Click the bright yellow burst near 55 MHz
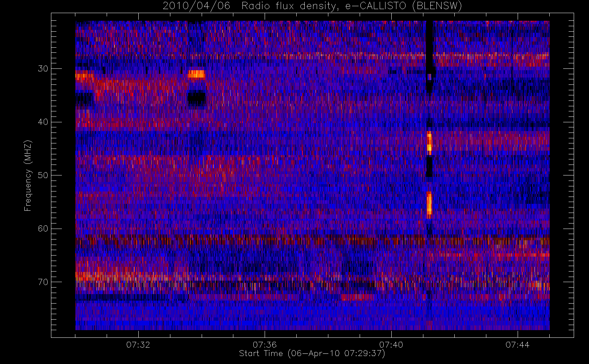589x364 pixels. click(x=429, y=205)
